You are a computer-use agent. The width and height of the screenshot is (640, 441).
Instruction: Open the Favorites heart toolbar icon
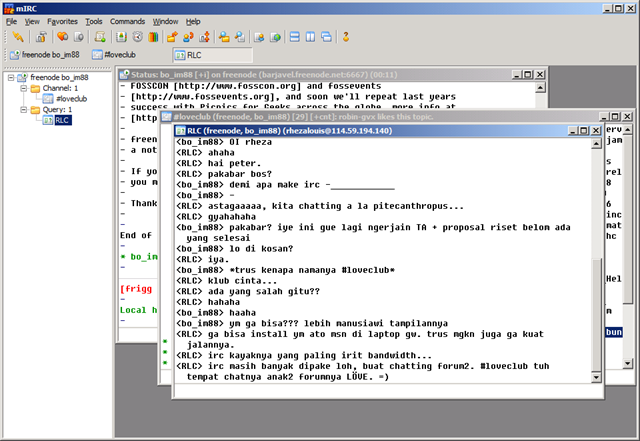62,37
